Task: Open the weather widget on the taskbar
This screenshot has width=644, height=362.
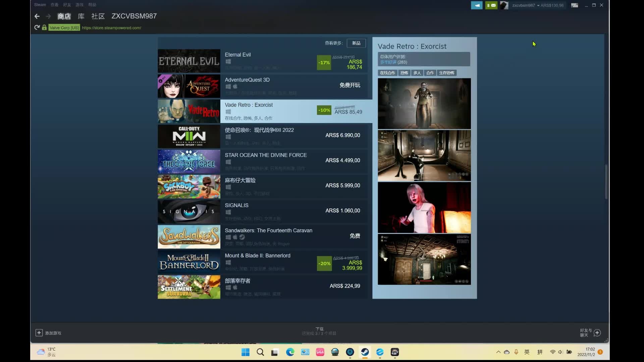Action: click(x=46, y=352)
